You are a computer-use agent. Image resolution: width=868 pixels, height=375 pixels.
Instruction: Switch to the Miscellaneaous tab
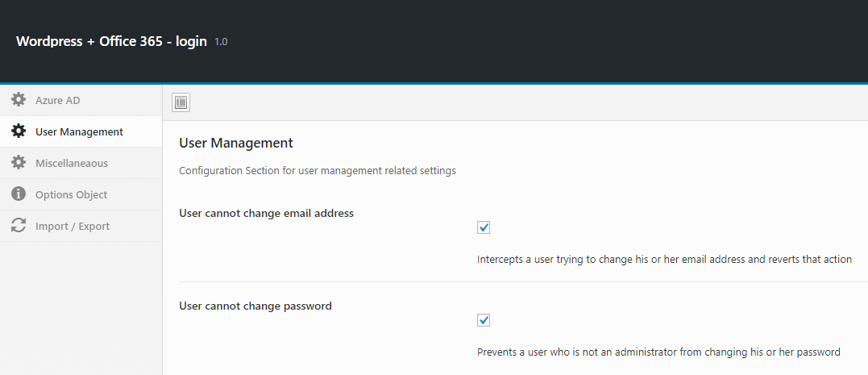point(81,164)
